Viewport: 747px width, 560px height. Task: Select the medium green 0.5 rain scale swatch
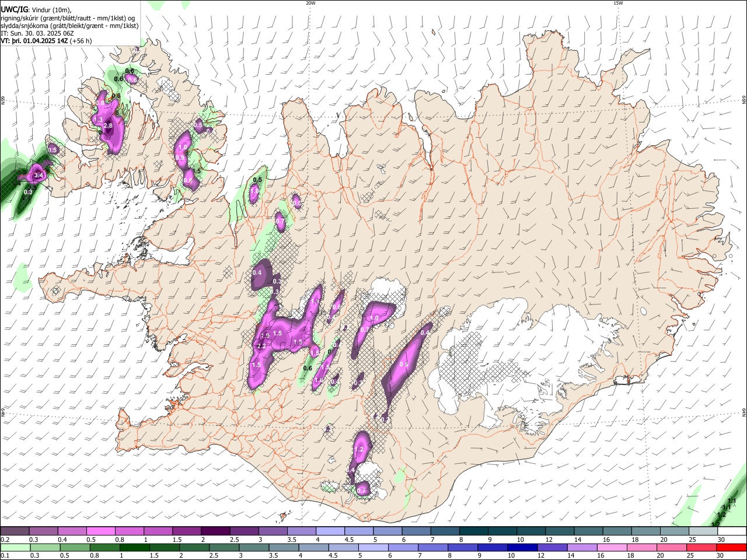point(75,548)
